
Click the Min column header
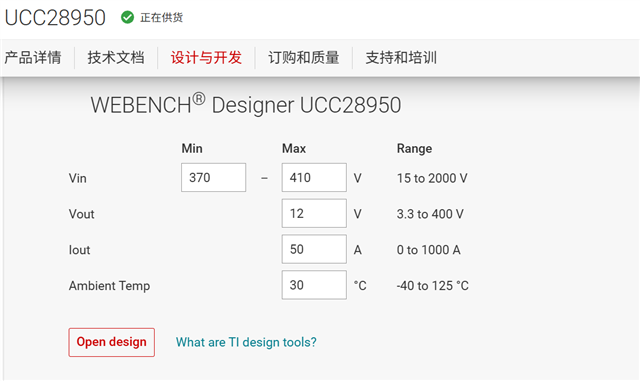(192, 148)
